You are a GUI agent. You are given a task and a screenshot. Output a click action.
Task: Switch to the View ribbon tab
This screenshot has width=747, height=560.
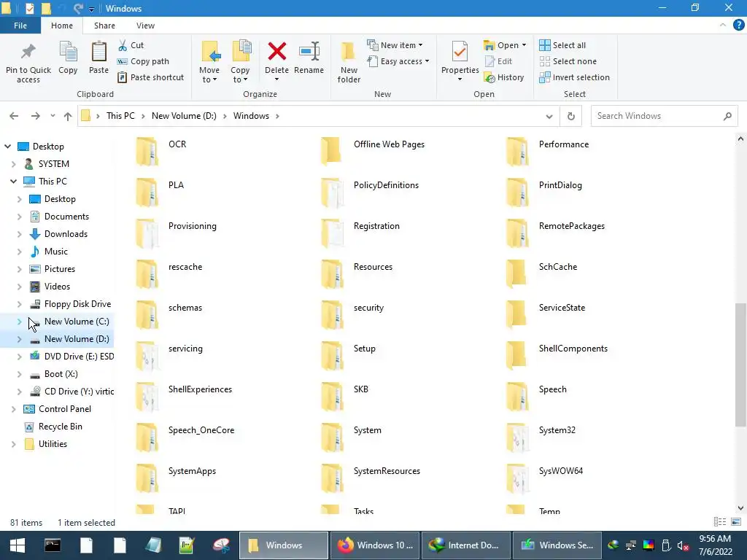[x=145, y=26]
